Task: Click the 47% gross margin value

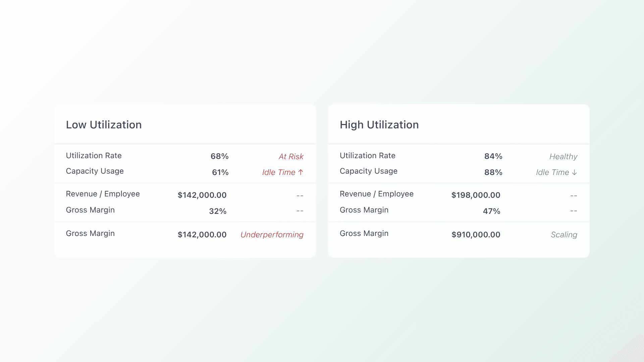Action: coord(491,211)
